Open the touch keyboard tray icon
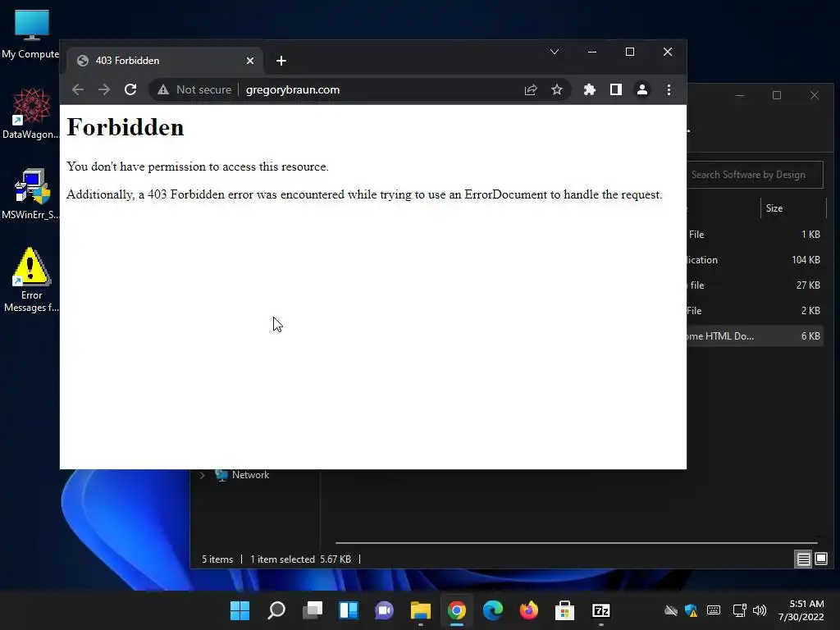 coord(714,610)
